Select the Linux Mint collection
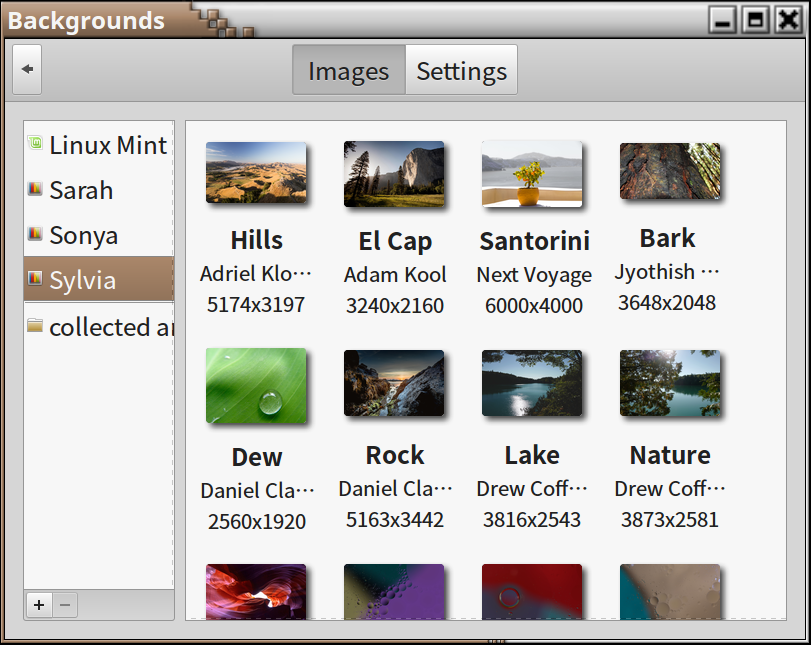The height and width of the screenshot is (645, 811). point(99,145)
